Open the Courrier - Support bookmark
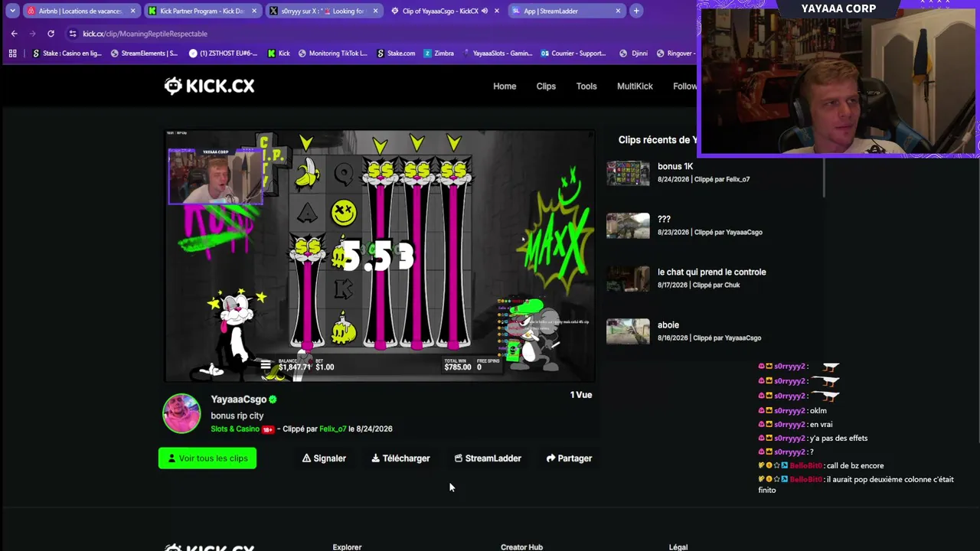The image size is (980, 551). [x=573, y=54]
